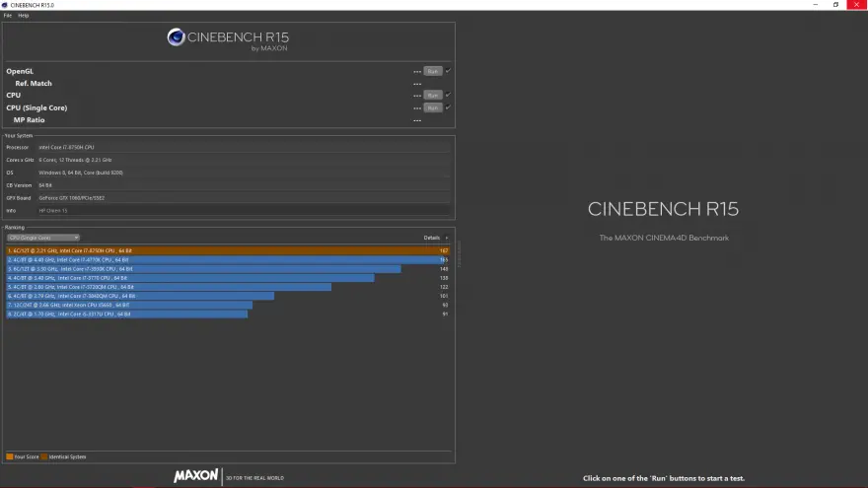
Task: Click the orange Your Score legend swatch
Action: (9, 457)
